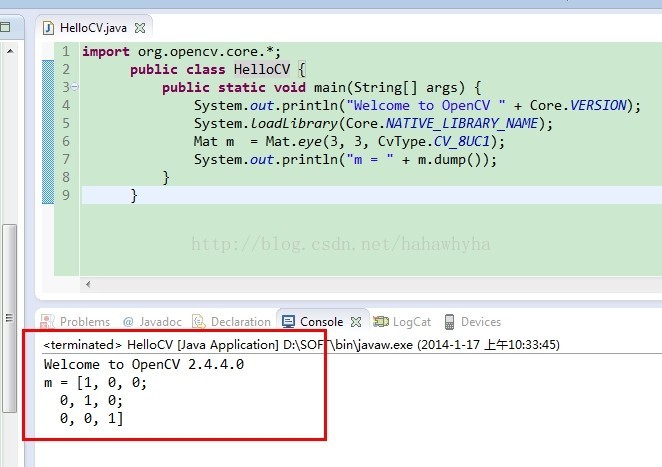Click CV_8UC1 in the code
Screen dimensions: 662x467
tap(461, 141)
